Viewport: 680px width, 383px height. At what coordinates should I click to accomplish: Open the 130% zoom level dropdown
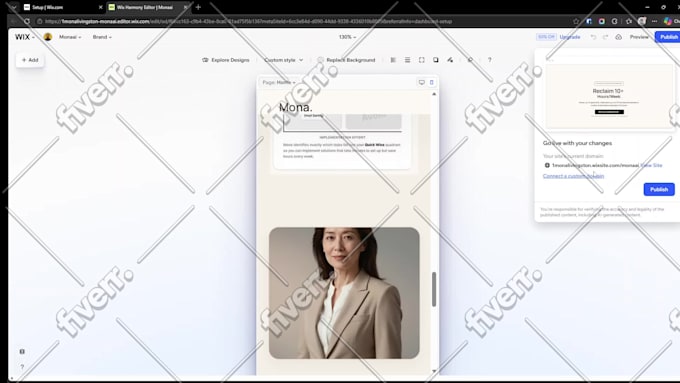pos(347,37)
